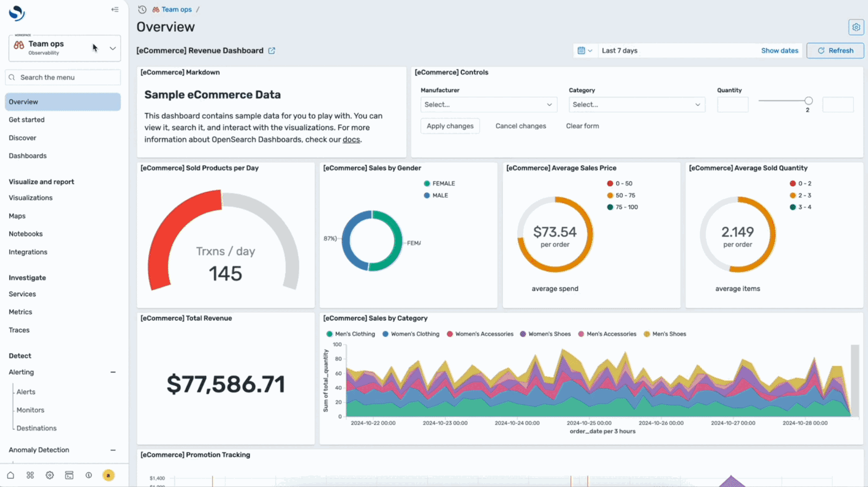Open the yellow user avatar menu
The image size is (868, 487).
pyautogui.click(x=108, y=475)
